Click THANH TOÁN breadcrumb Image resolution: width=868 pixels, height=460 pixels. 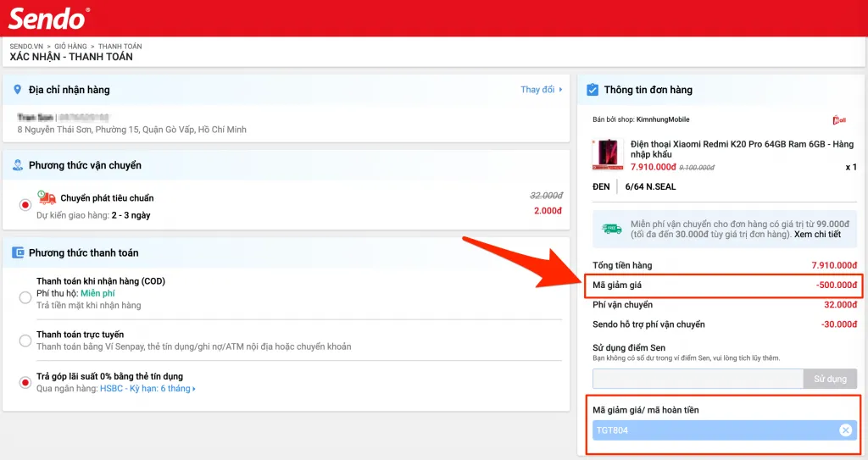(120, 47)
